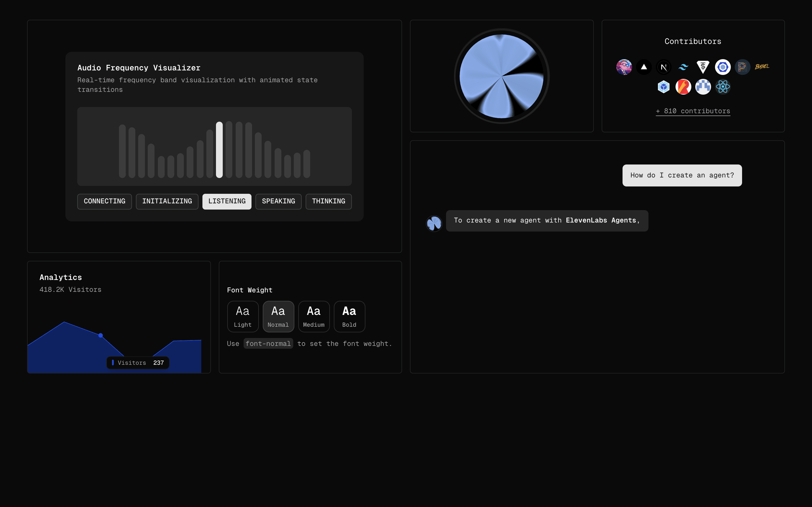
Task: Click the Vercel triangle contributor icon
Action: coord(644,67)
